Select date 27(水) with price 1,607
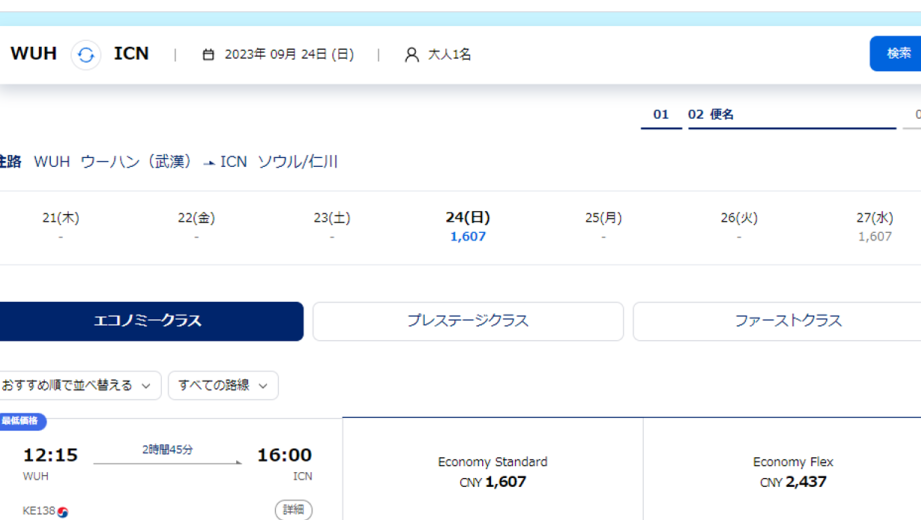This screenshot has height=520, width=921. pos(875,227)
